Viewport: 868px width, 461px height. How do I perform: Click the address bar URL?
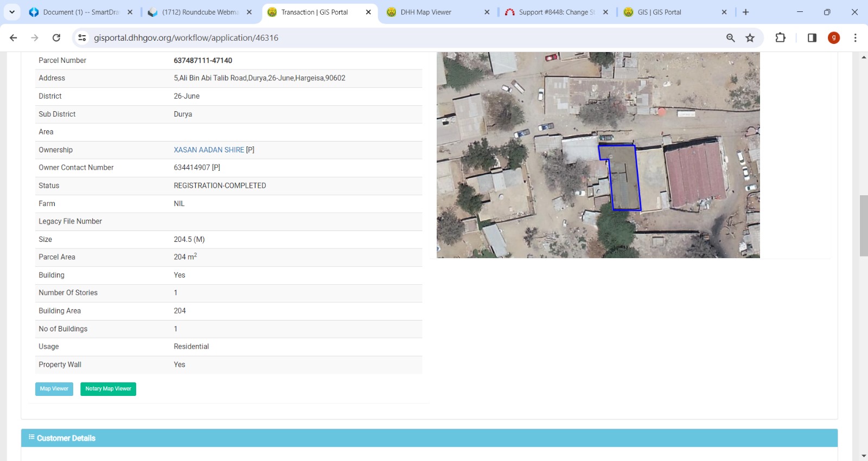[x=186, y=37]
